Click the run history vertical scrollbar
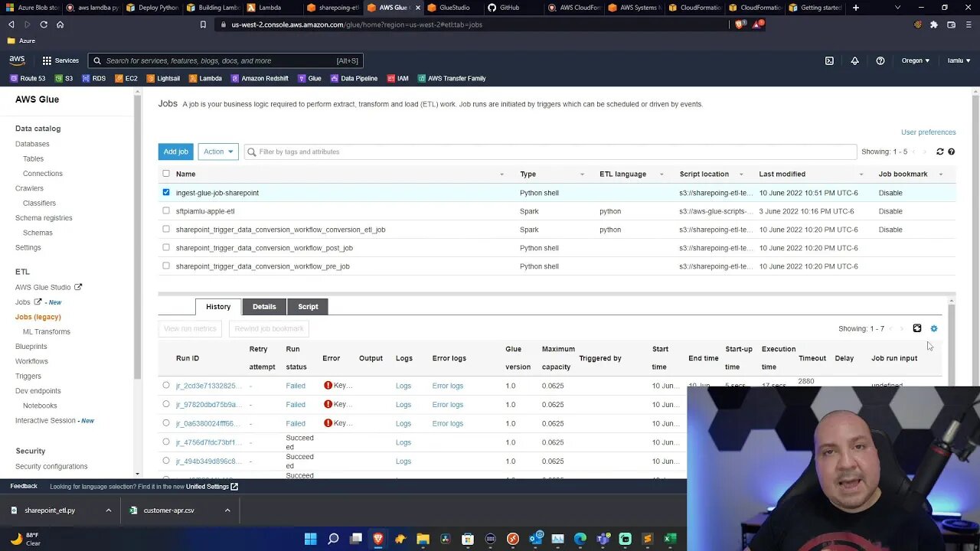The width and height of the screenshot is (980, 551). (x=952, y=344)
